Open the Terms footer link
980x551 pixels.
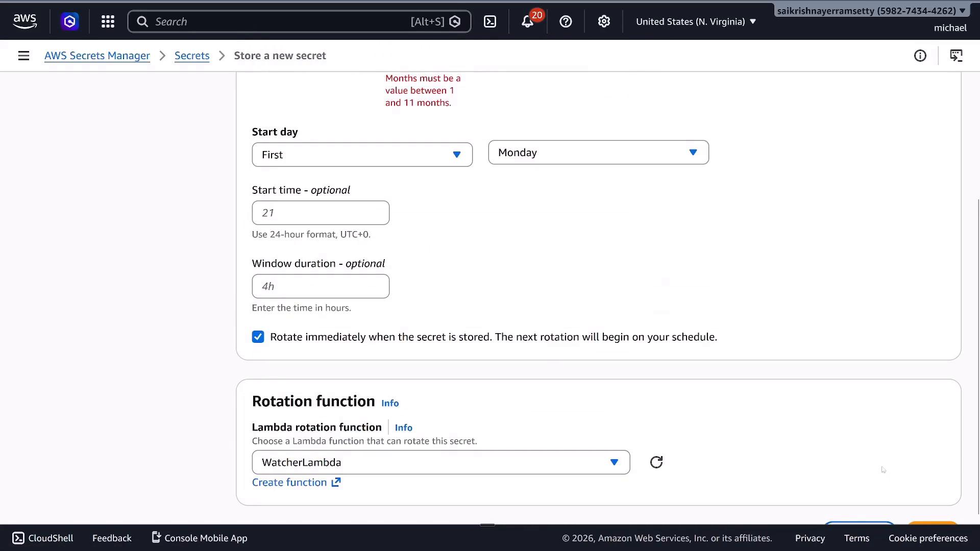[856, 538]
